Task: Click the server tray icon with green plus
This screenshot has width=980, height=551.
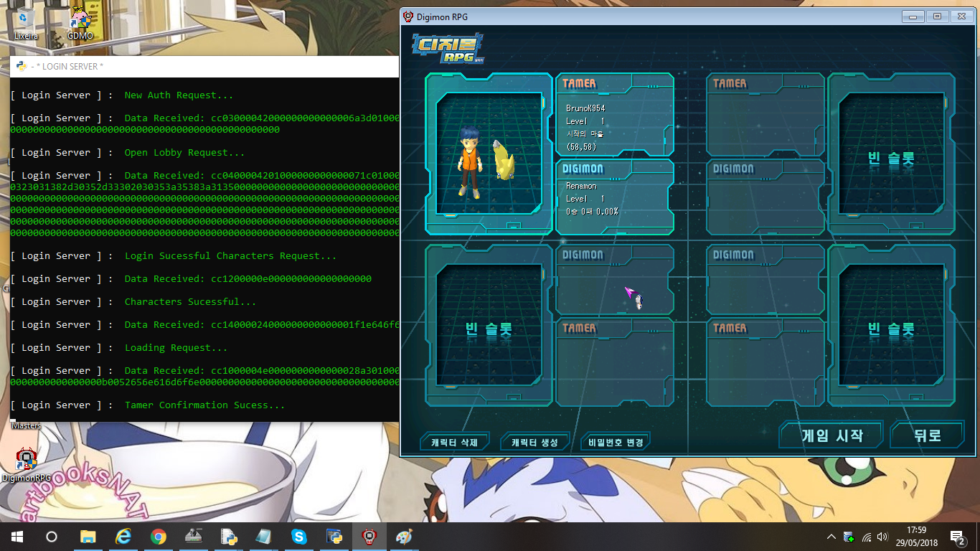Action: point(849,537)
